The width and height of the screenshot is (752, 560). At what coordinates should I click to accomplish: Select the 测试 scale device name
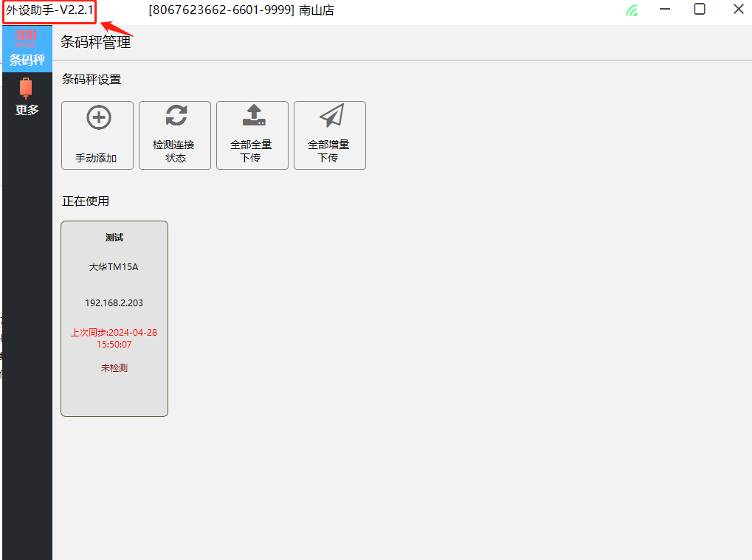(x=114, y=238)
